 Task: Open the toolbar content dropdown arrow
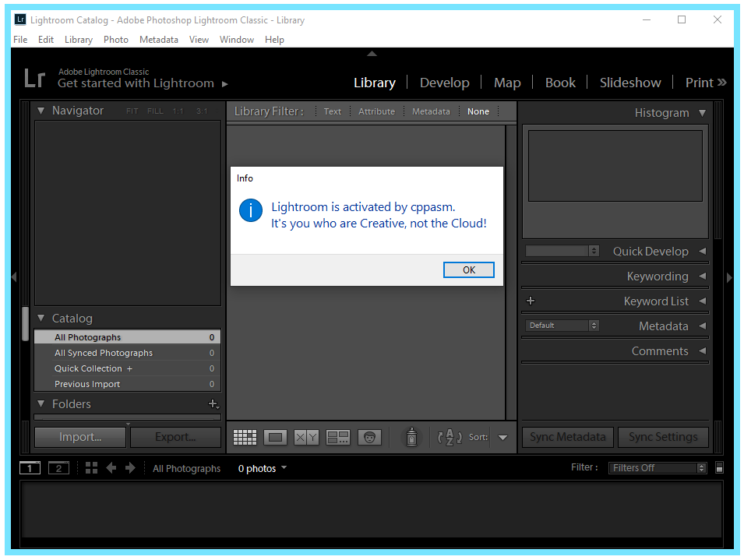point(503,437)
